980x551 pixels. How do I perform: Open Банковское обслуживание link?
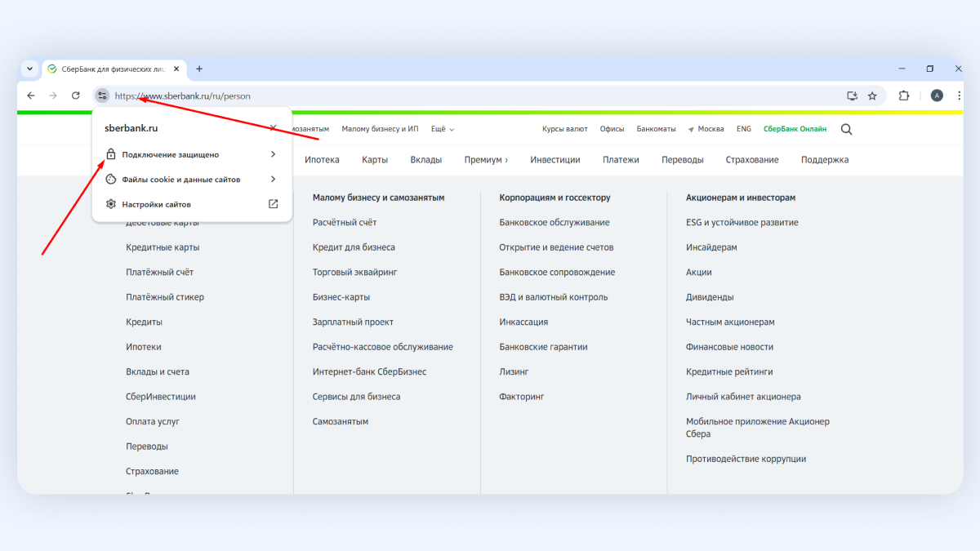(555, 222)
